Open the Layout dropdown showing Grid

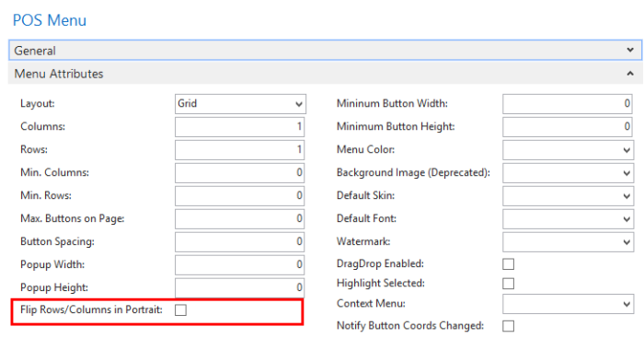click(x=240, y=104)
